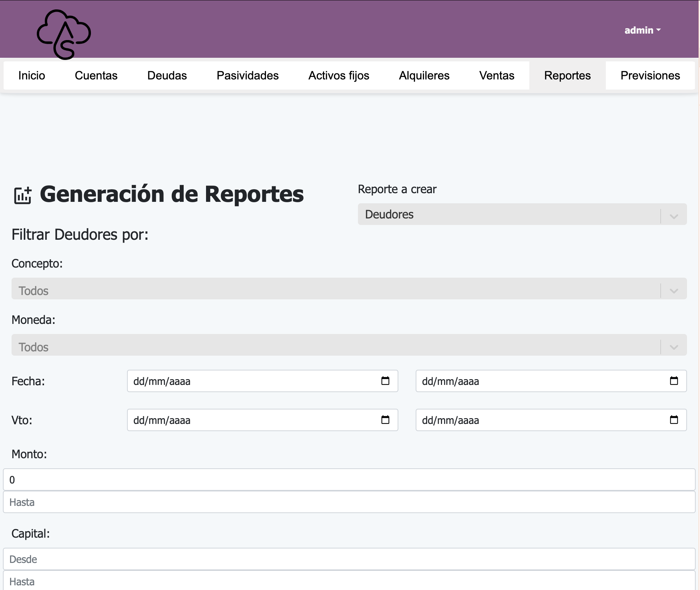Viewport: 700px width, 590px height.
Task: Click the Inicio navigation link
Action: point(32,75)
